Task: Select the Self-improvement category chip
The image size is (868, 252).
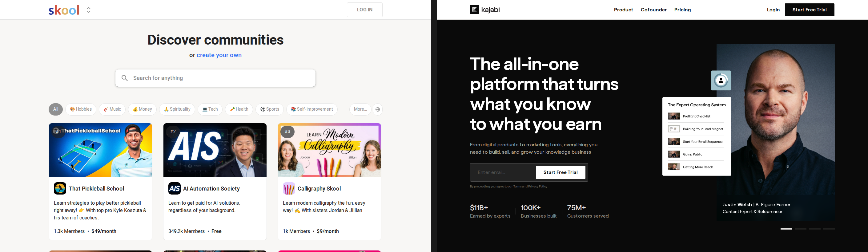Action: (312, 109)
